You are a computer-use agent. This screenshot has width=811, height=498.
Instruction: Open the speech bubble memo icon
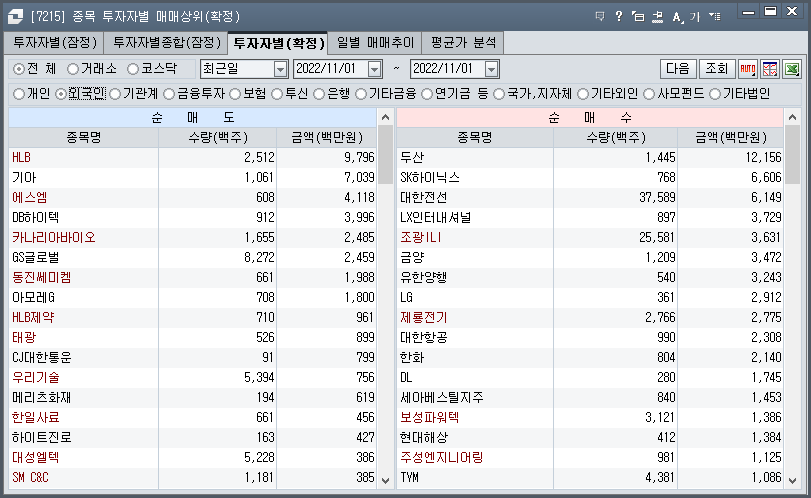(600, 17)
